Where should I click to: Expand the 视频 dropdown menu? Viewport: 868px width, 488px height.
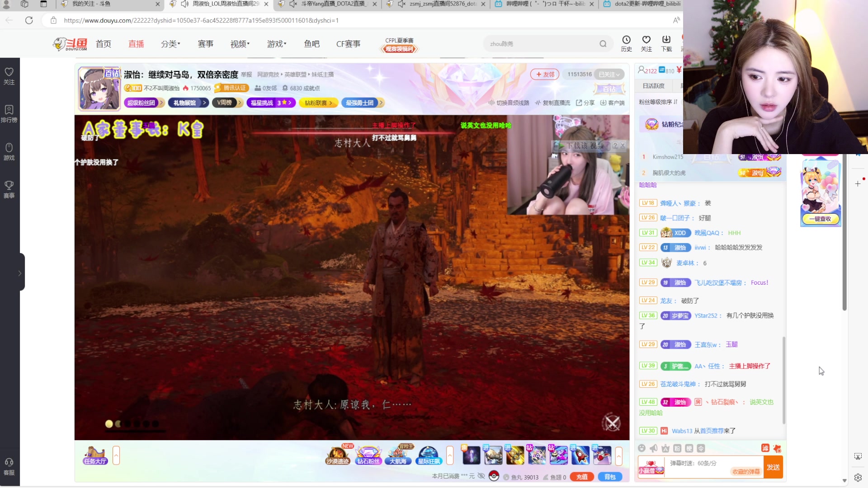pyautogui.click(x=240, y=44)
